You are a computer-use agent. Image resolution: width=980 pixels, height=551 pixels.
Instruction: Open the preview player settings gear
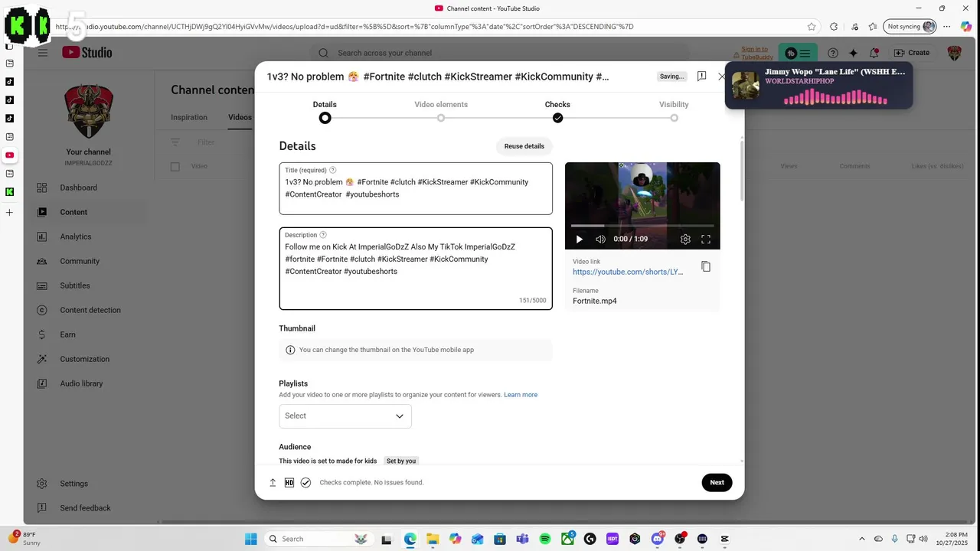[x=685, y=240]
